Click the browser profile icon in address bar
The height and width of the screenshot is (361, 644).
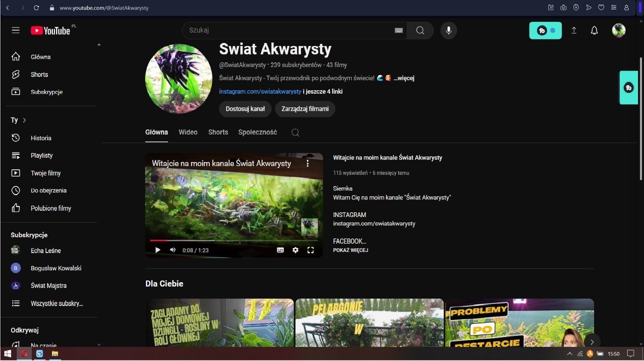(x=626, y=8)
